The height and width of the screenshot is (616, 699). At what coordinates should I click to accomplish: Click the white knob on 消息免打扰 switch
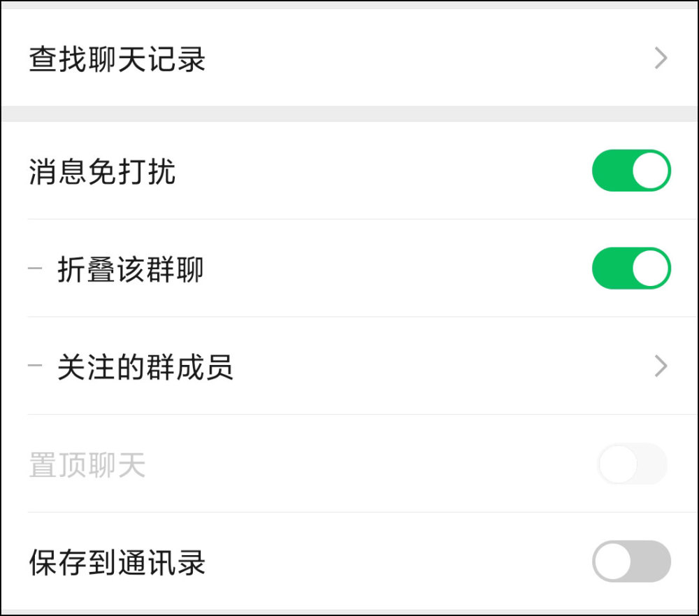point(650,171)
